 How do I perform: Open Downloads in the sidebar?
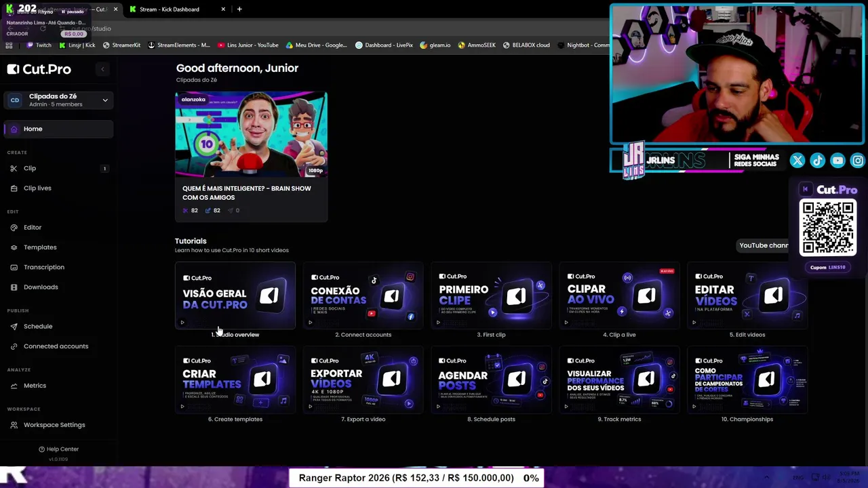[59, 287]
